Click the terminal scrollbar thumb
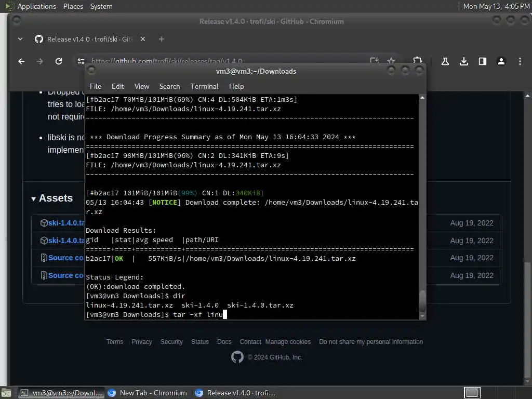532x399 pixels. 422,301
